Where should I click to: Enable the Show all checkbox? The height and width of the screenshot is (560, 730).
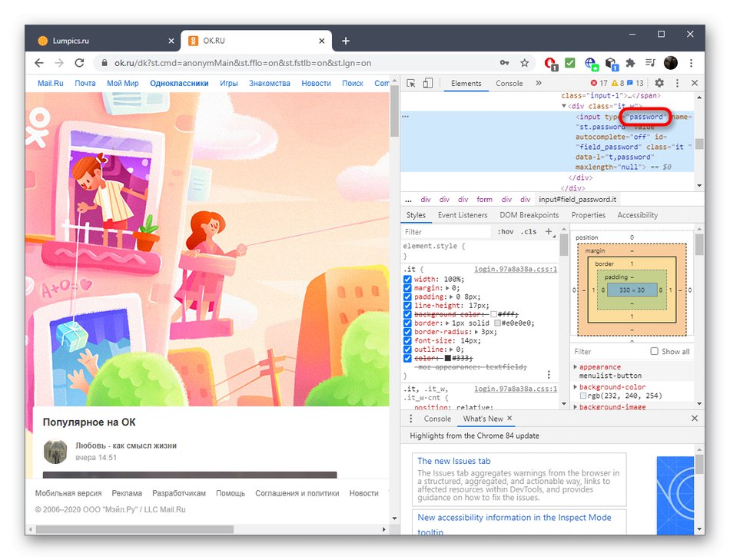pyautogui.click(x=654, y=352)
